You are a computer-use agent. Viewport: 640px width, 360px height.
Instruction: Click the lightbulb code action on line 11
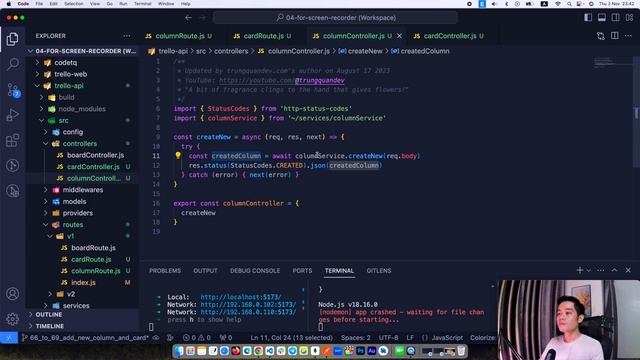tap(178, 156)
